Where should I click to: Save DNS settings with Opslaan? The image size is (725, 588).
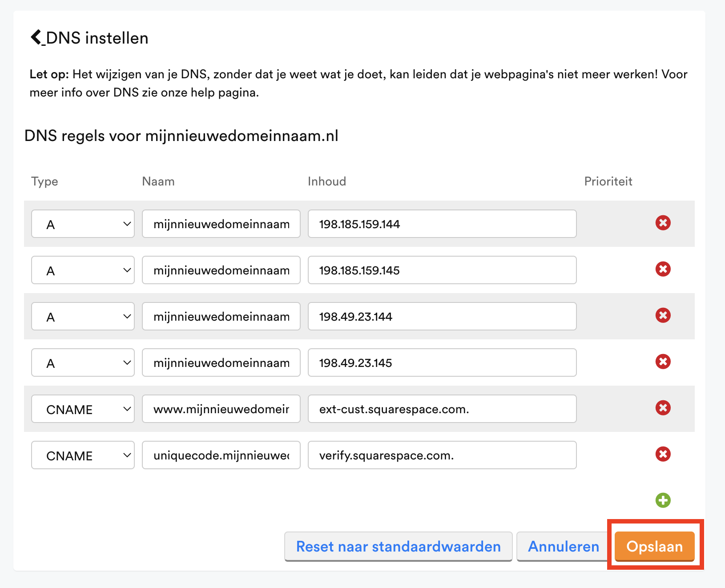click(654, 546)
